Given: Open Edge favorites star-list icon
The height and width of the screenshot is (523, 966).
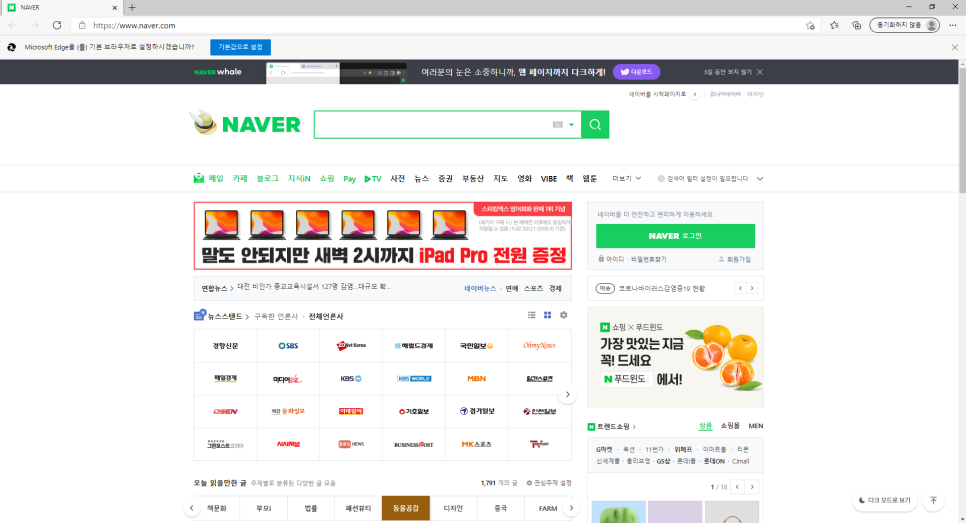Looking at the screenshot, I should [x=834, y=25].
